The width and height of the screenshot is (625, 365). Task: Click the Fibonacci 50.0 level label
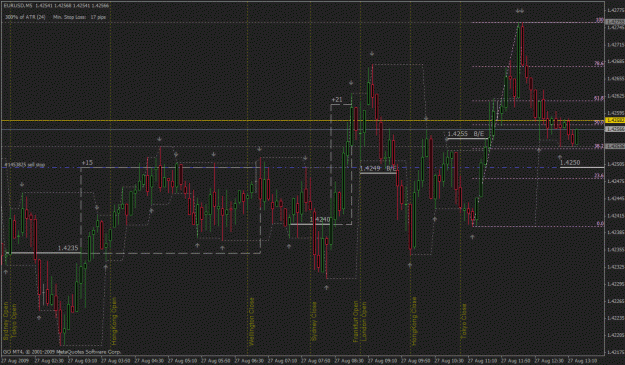[599, 123]
